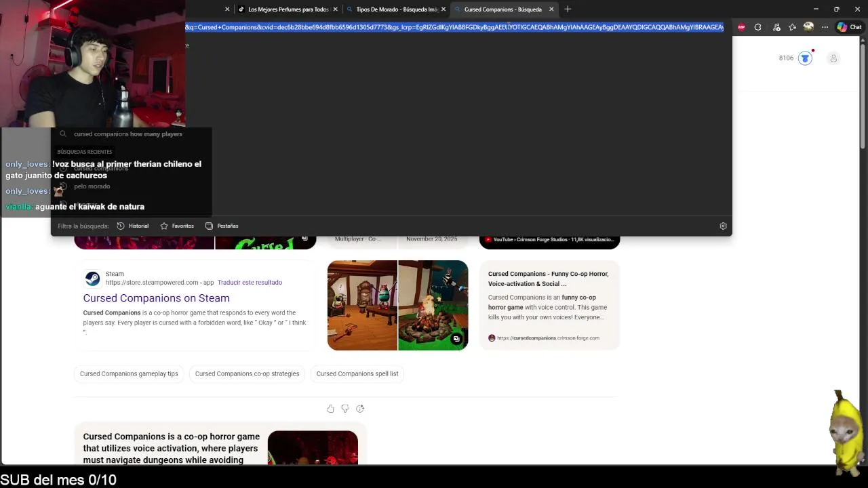This screenshot has height=488, width=868.
Task: Click thumbs down feedback icon
Action: [345, 409]
